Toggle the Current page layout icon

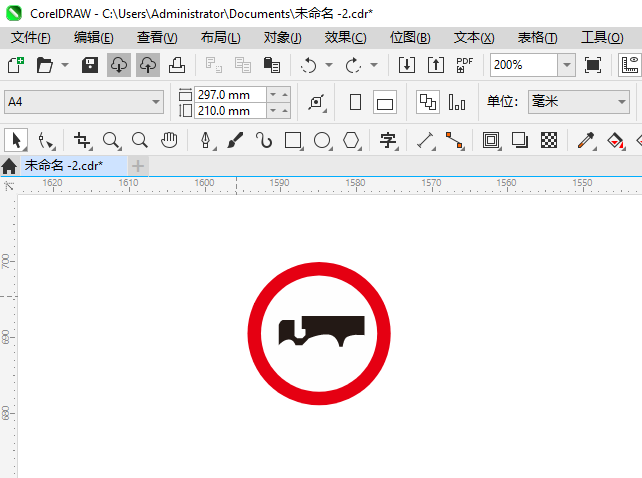[457, 102]
